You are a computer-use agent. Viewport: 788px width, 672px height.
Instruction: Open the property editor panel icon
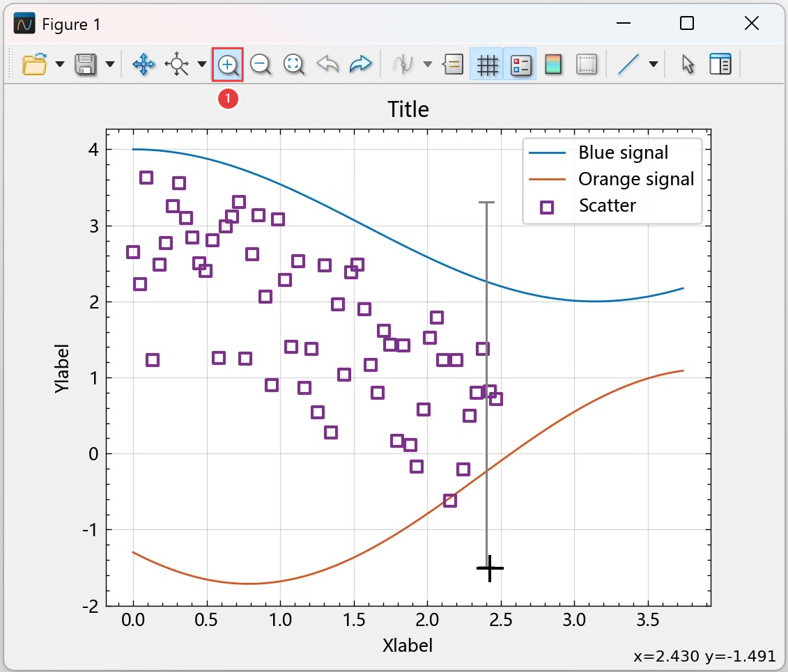click(720, 65)
